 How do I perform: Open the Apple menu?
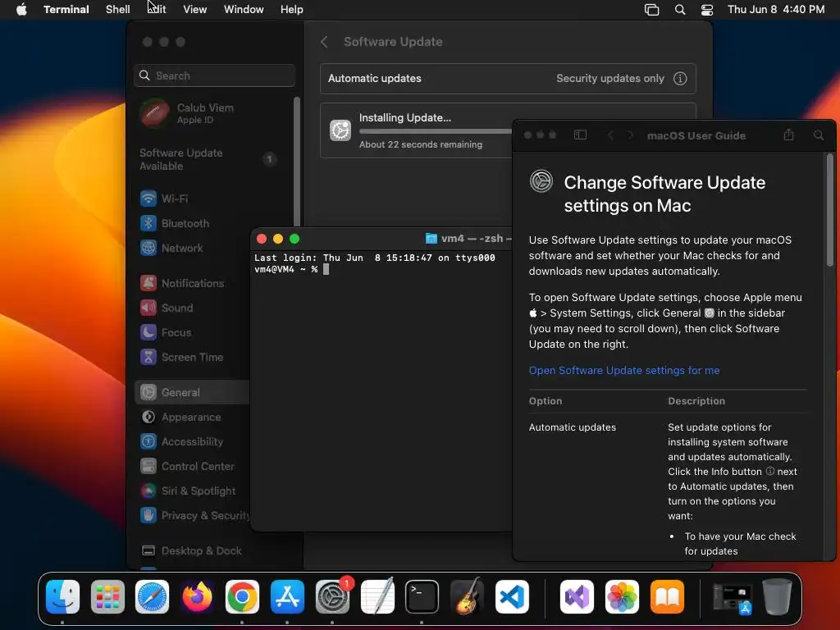point(21,10)
